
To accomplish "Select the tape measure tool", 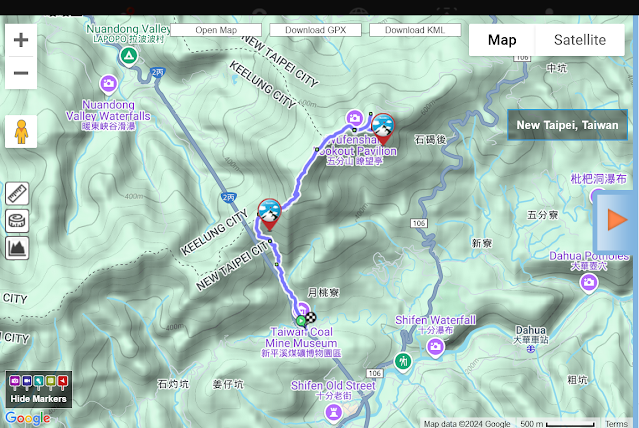I will (x=17, y=221).
